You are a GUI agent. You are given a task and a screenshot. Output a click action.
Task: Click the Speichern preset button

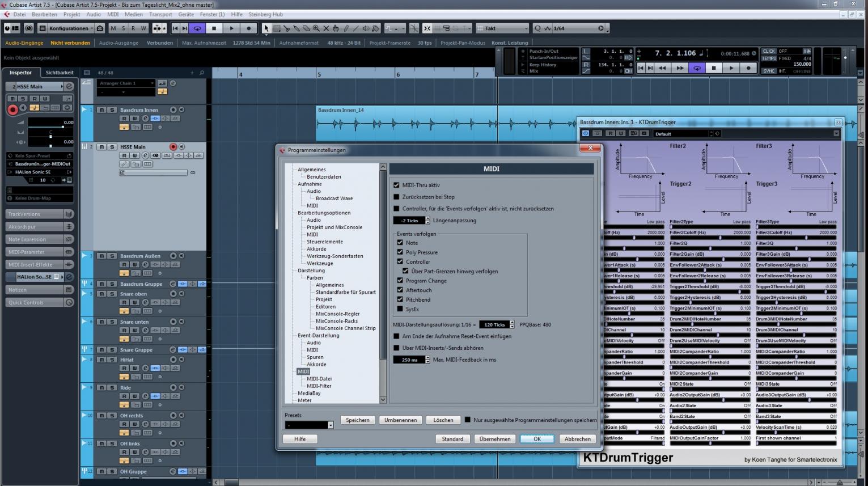(x=358, y=420)
